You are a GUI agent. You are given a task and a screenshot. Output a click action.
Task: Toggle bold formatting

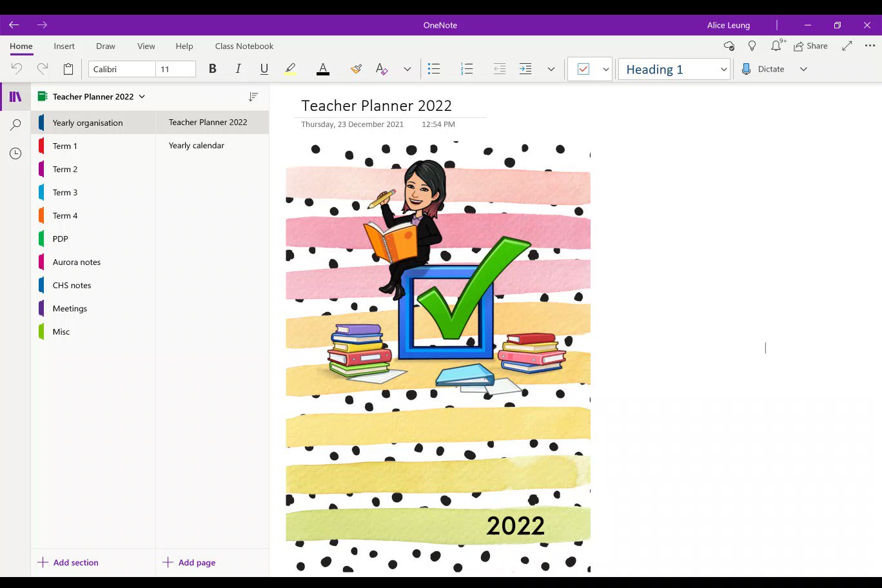[x=212, y=68]
